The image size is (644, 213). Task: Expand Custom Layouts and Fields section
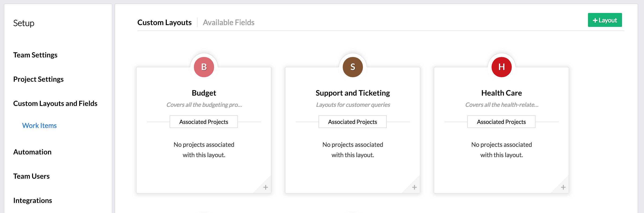(55, 103)
